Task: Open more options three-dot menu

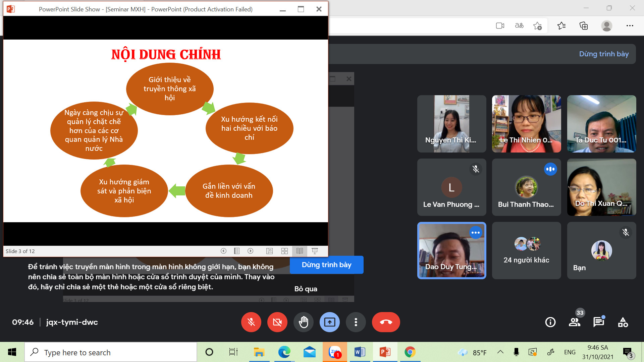Action: [356, 322]
